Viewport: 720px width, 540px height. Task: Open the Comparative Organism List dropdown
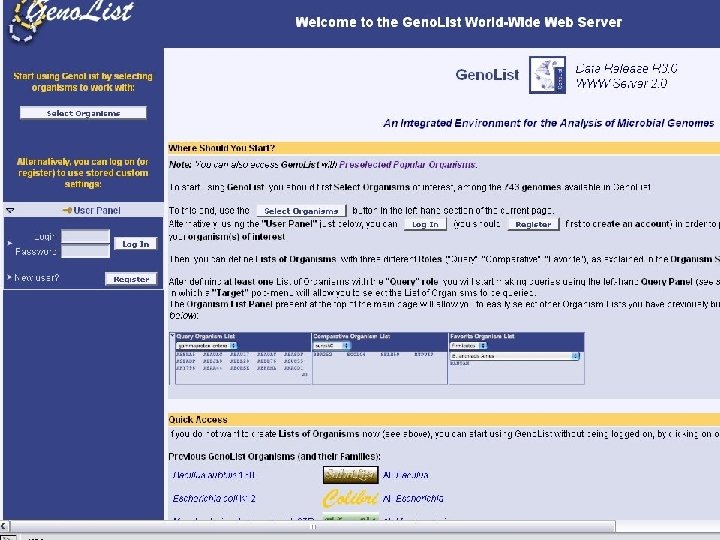332,345
